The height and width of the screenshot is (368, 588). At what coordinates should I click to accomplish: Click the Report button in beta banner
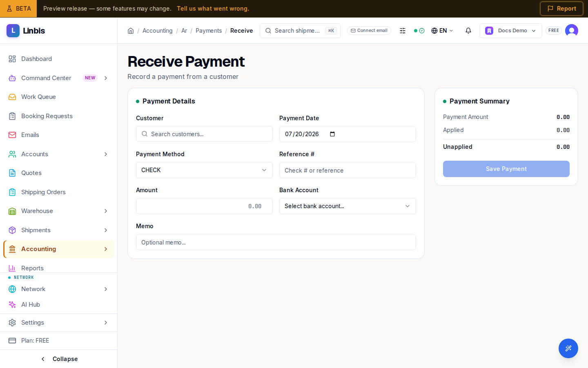pyautogui.click(x=561, y=9)
